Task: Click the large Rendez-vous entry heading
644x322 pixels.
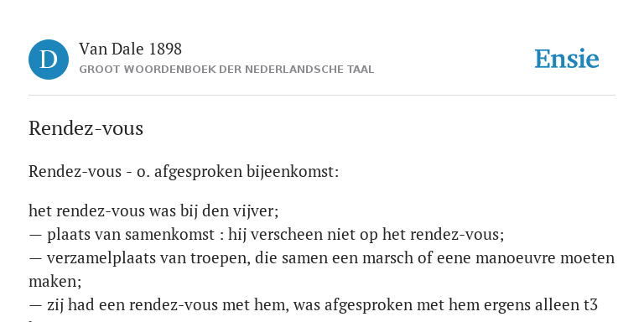Action: click(86, 128)
